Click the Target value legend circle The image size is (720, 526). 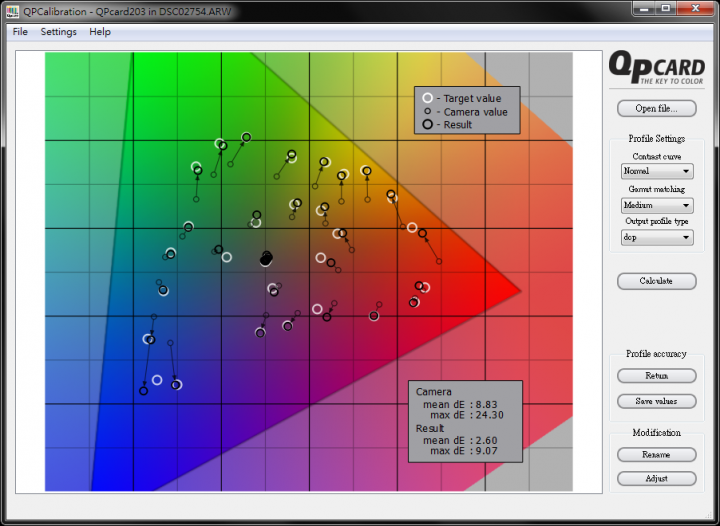click(428, 98)
